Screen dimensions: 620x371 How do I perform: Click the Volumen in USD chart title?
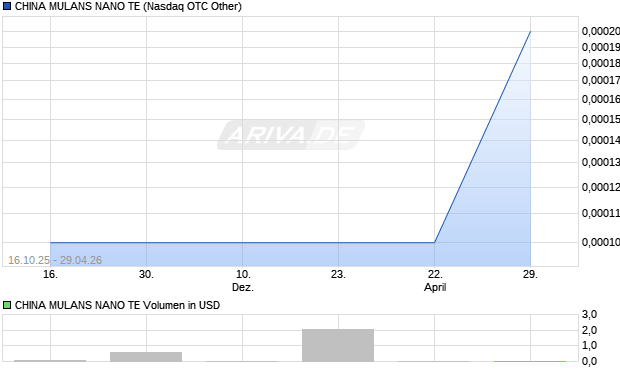[117, 305]
